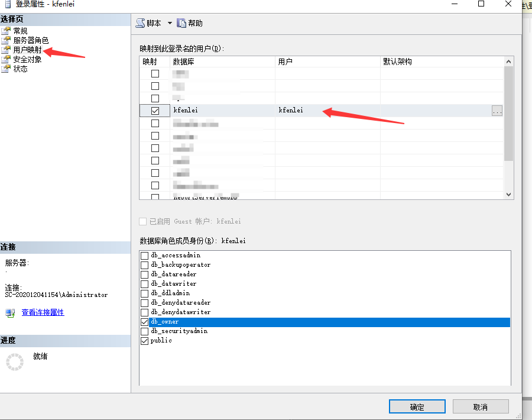Select the 常规 page

coord(20,31)
